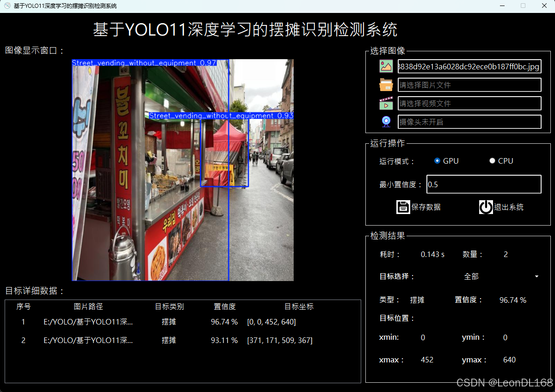The width and height of the screenshot is (555, 392).
Task: Click the image path field ending in 0bc.jpg
Action: point(469,67)
